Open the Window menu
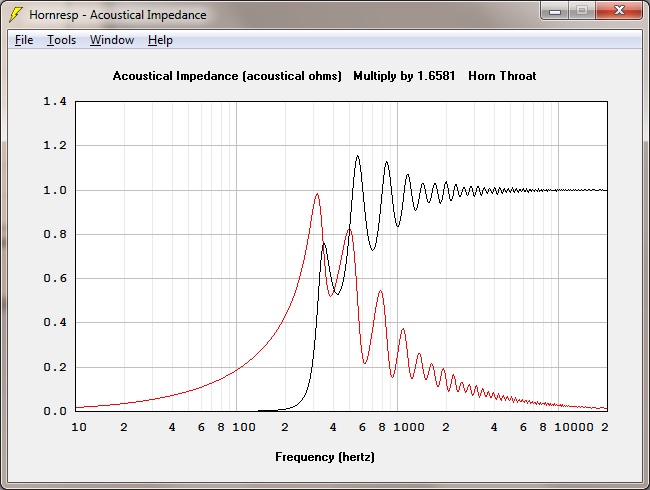 (x=112, y=40)
